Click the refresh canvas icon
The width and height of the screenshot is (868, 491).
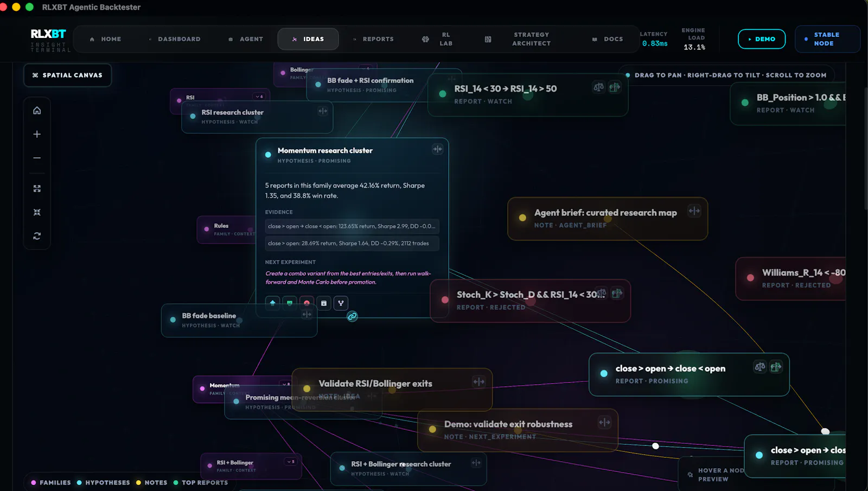[37, 236]
